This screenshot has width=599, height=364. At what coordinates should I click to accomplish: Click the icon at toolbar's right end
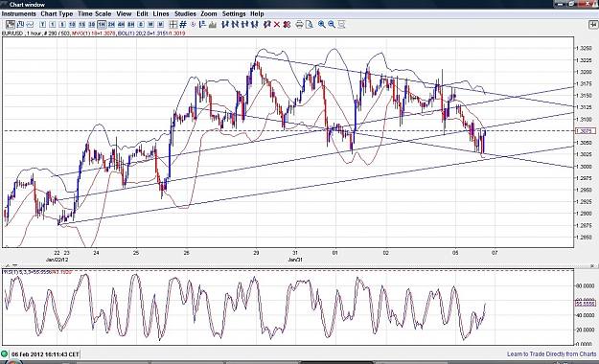[x=593, y=25]
